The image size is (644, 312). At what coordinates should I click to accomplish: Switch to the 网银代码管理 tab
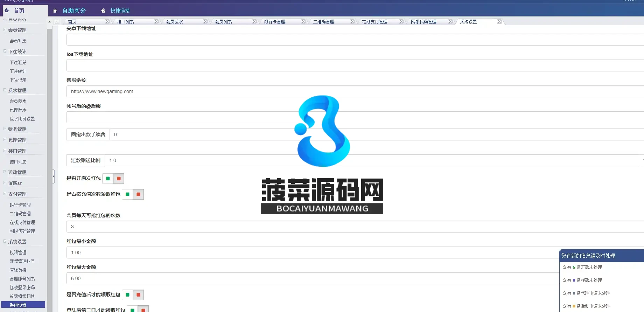(x=424, y=22)
